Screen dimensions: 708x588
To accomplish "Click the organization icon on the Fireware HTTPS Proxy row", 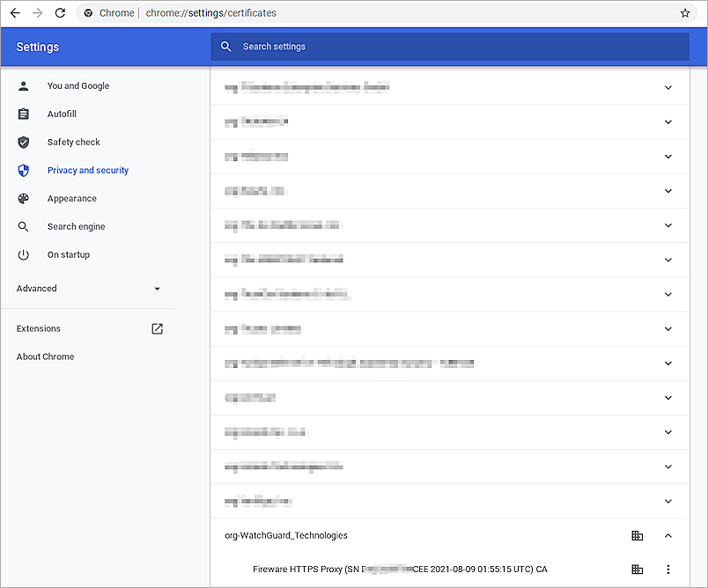I will tap(635, 569).
